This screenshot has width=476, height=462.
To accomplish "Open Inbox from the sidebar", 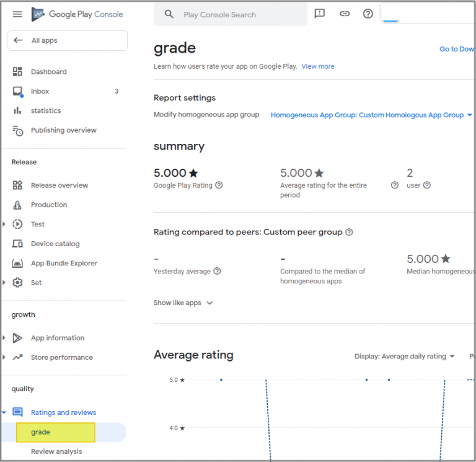I will pos(40,91).
